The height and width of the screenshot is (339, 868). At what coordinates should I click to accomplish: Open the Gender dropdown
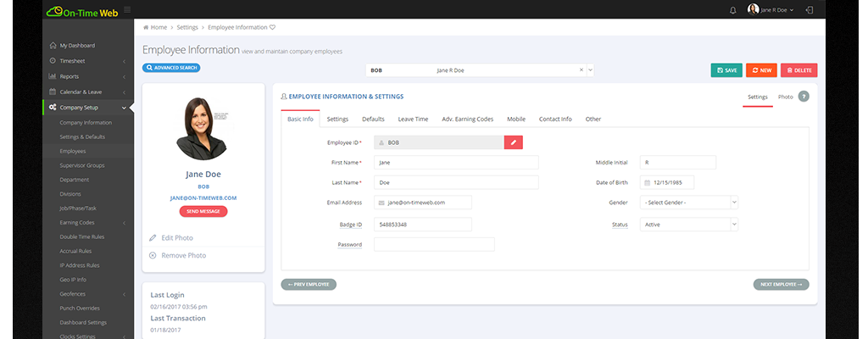click(x=689, y=203)
